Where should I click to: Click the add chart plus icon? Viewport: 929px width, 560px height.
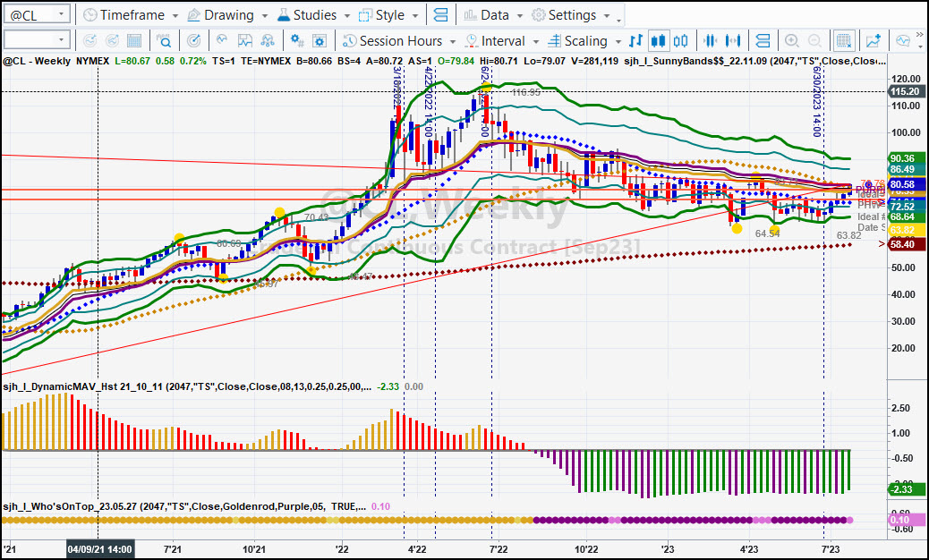(874, 41)
